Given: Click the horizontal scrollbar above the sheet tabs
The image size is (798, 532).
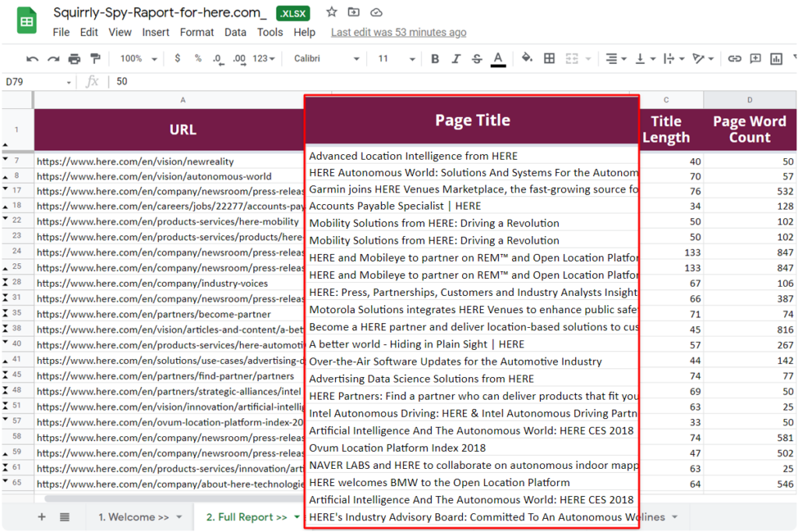Looking at the screenshot, I should [174, 499].
